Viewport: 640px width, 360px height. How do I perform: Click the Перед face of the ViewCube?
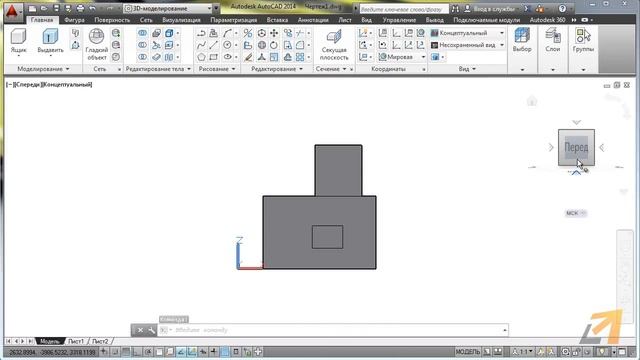[576, 147]
